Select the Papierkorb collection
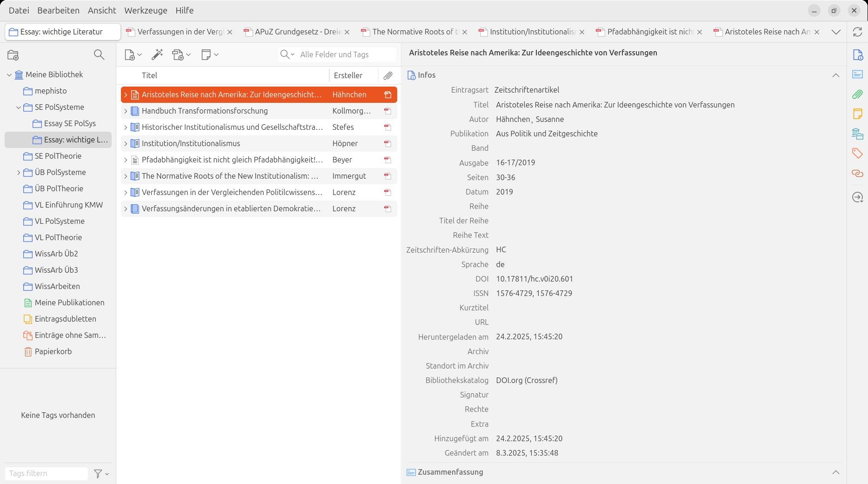Screen dimensions: 868x484 click(53, 351)
